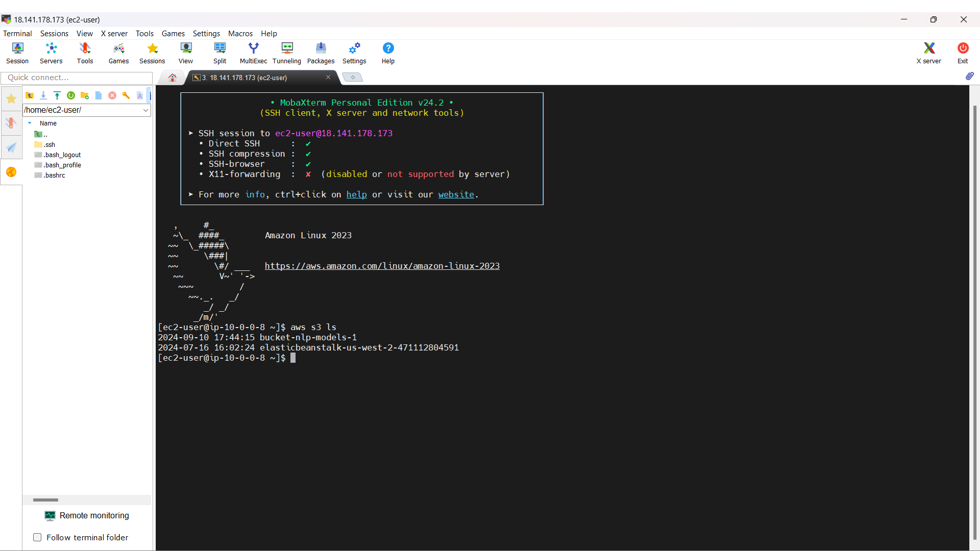Click the SFTP panel horizontal scrollbar
The image size is (980, 551).
pos(46,500)
